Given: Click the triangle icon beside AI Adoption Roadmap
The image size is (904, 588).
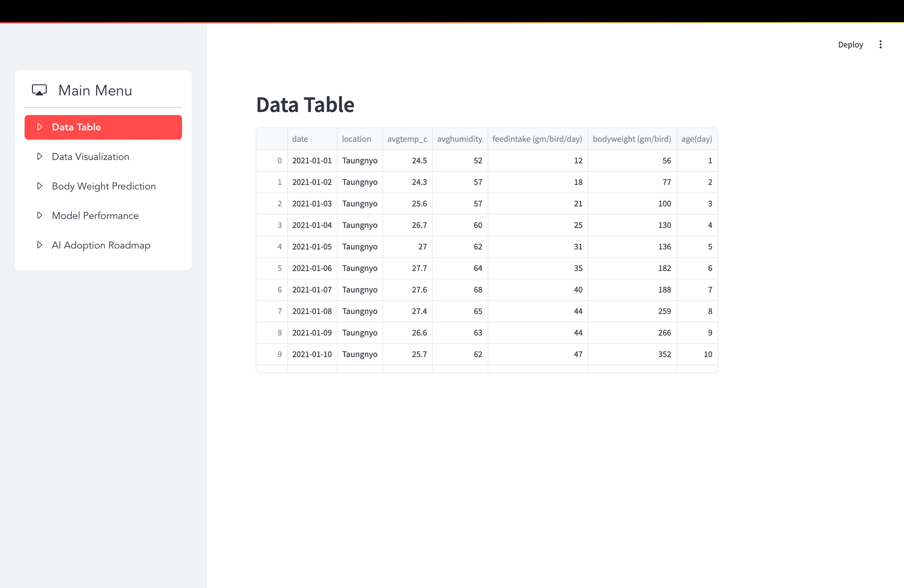Looking at the screenshot, I should tap(40, 245).
